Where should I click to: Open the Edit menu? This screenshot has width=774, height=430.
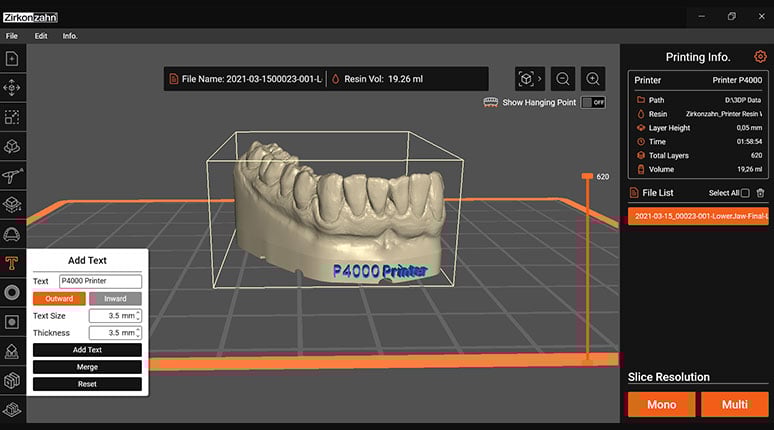coord(41,35)
